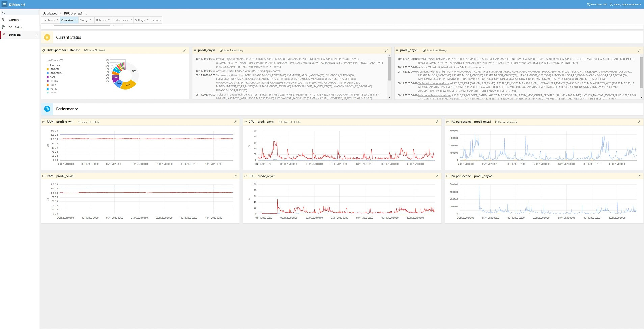644x329 pixels.
Task: Select the Overview tab
Action: pyautogui.click(x=68, y=20)
